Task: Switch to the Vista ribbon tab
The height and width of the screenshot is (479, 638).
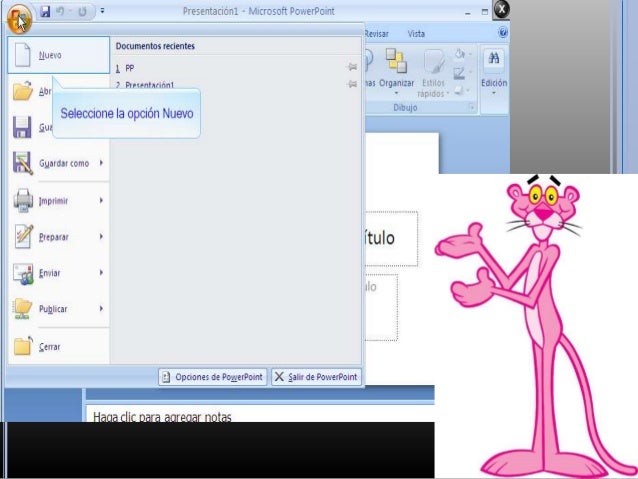Action: (416, 34)
